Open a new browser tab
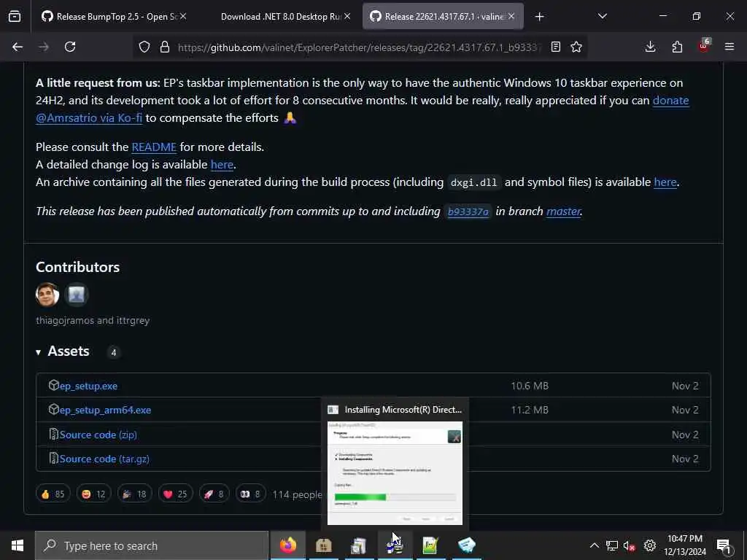This screenshot has height=560, width=747. click(x=539, y=17)
